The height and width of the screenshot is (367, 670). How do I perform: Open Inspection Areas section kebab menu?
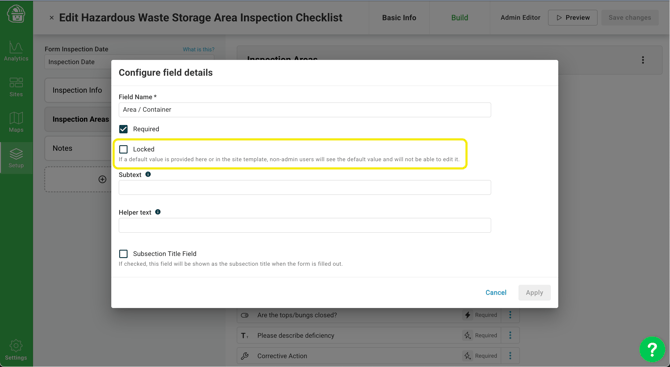[x=643, y=60]
